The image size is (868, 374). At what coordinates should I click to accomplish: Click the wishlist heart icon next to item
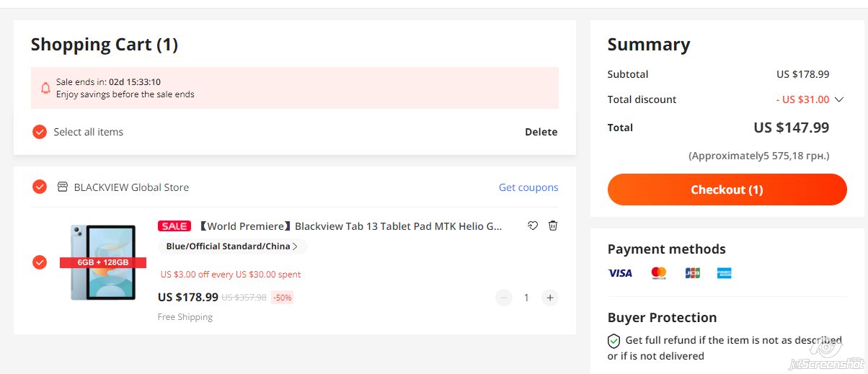coord(533,226)
